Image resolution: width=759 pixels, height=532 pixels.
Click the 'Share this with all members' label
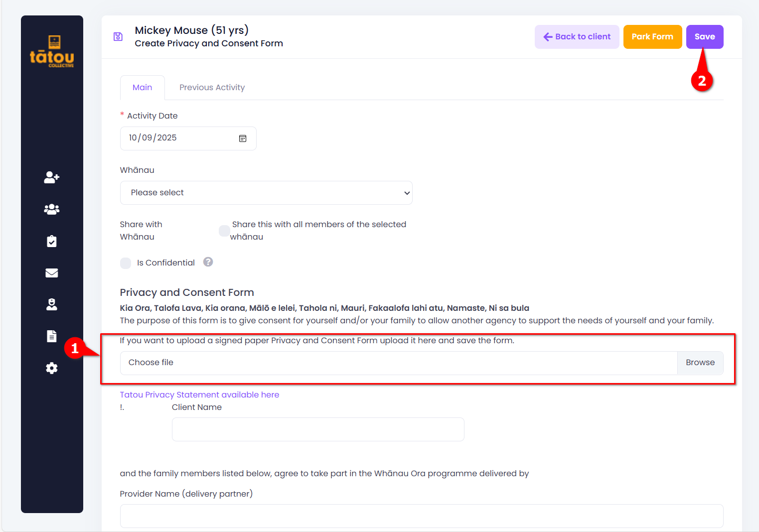[x=318, y=231]
